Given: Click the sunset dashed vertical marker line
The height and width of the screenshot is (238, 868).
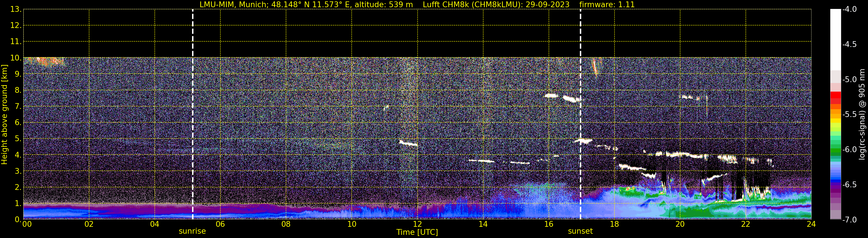Looking at the screenshot, I should 580,114.
